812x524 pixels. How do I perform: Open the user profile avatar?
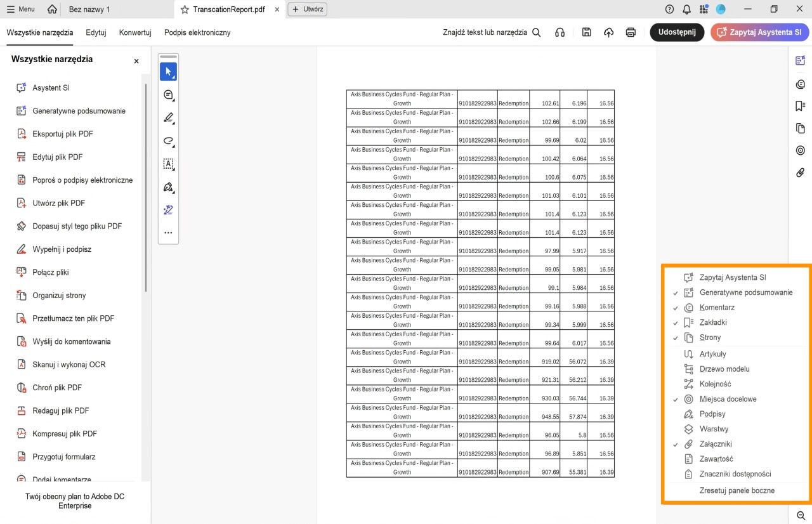coord(721,10)
